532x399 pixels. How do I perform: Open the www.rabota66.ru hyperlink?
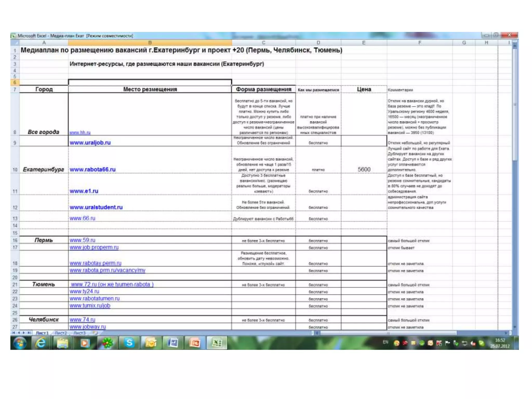92,169
